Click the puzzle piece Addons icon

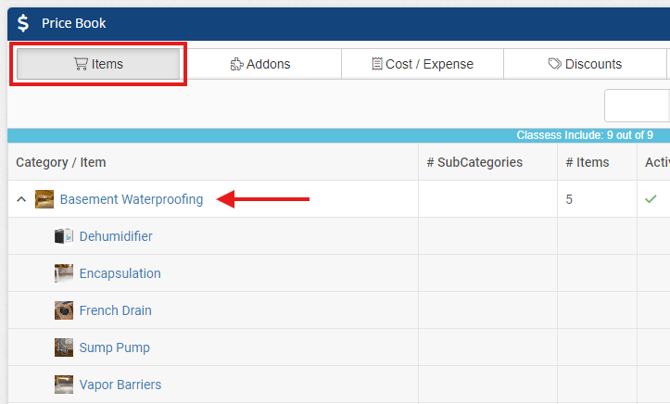pos(237,64)
